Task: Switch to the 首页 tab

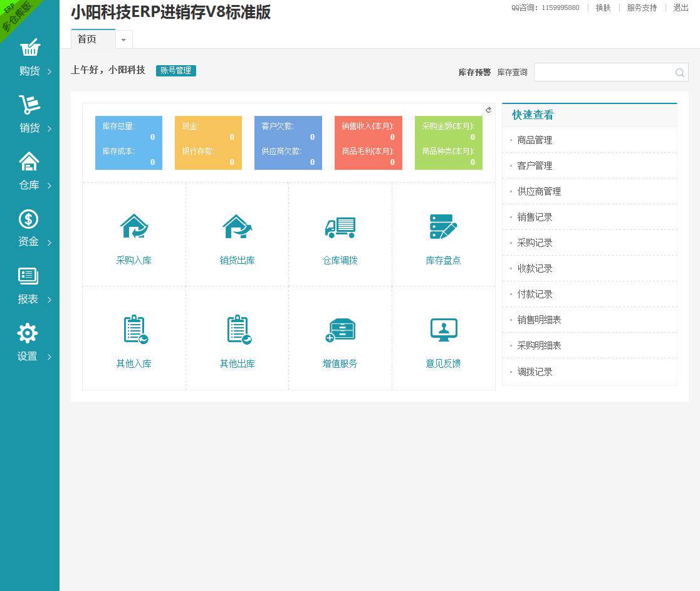Action: pos(93,39)
